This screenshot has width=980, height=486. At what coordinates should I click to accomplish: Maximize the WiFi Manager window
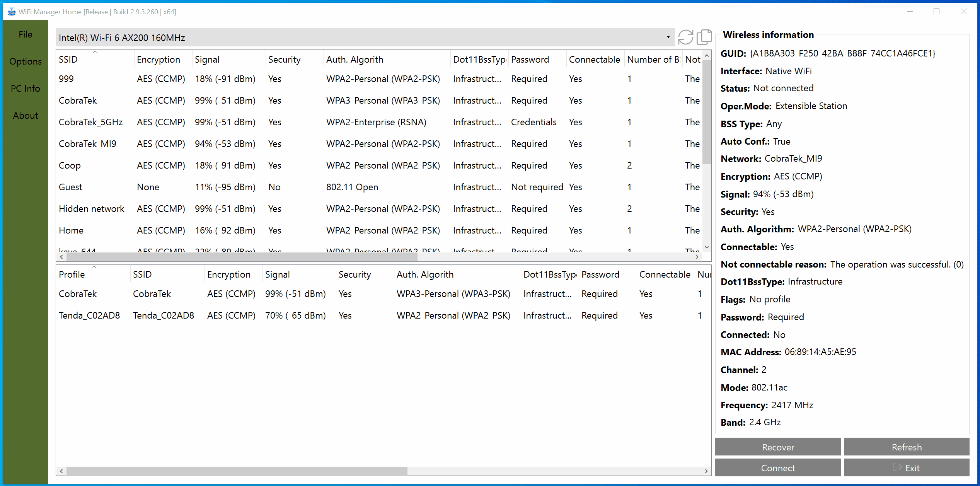[x=936, y=12]
